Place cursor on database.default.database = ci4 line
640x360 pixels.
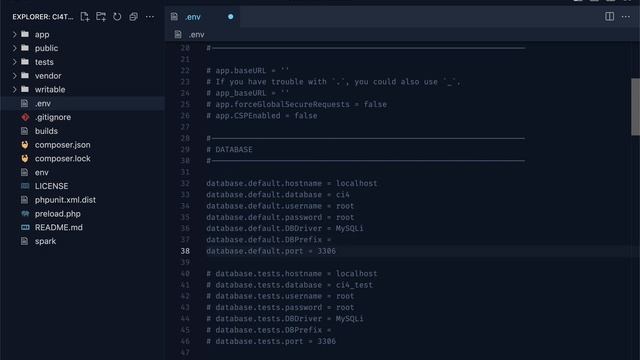click(278, 195)
